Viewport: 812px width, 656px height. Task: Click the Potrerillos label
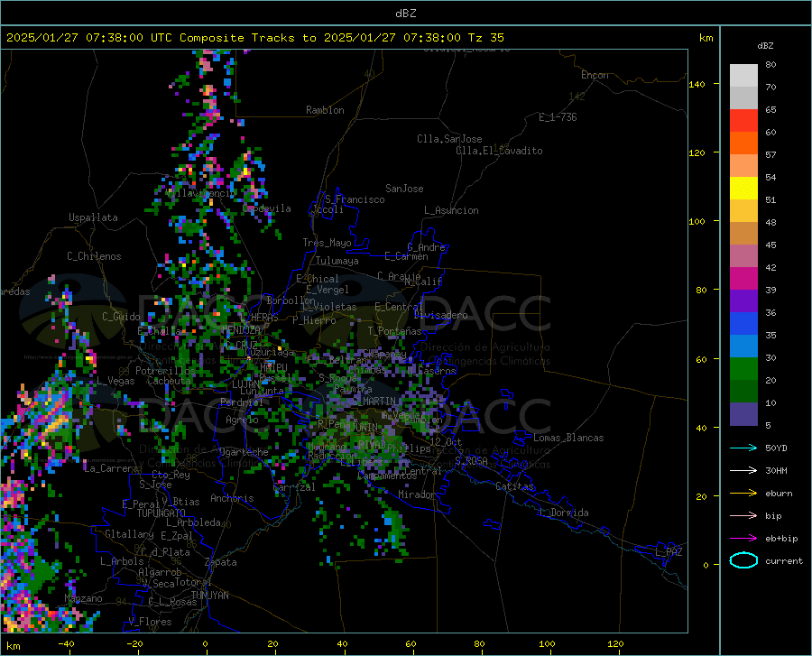(165, 371)
